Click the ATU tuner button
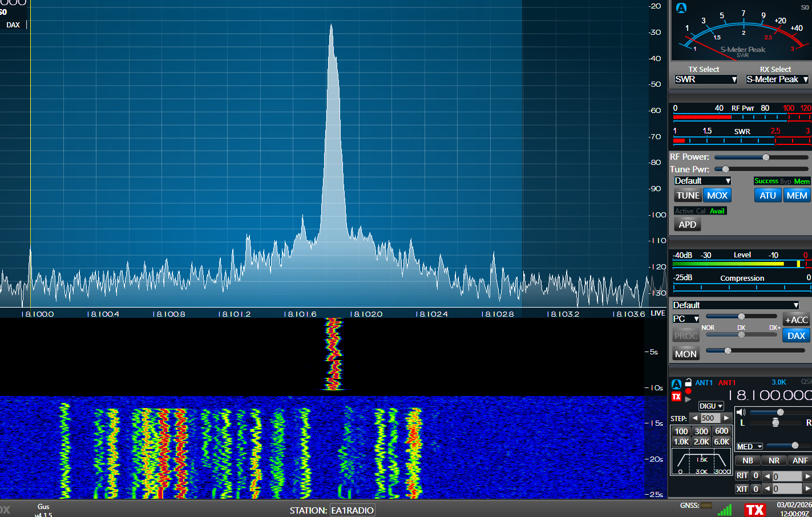 (x=767, y=195)
